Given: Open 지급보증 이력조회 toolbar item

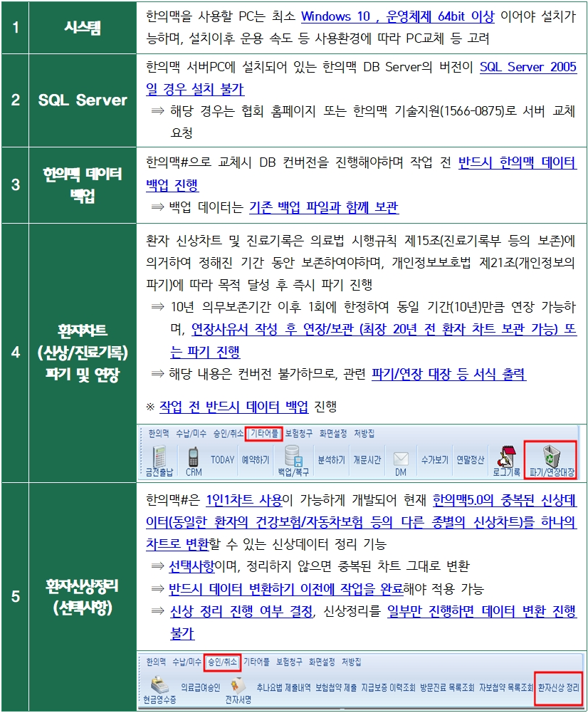Looking at the screenshot, I should pyautogui.click(x=388, y=687).
